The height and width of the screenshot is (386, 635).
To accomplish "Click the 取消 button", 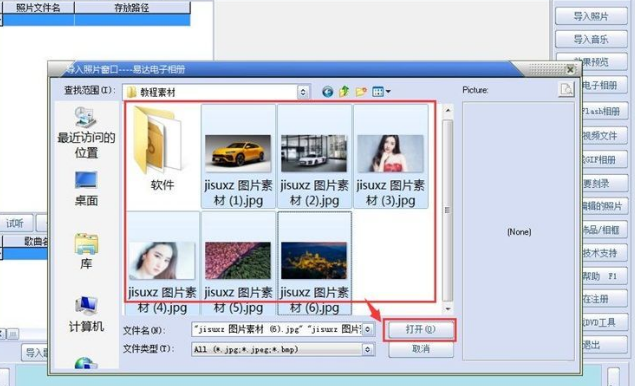I will pos(420,349).
